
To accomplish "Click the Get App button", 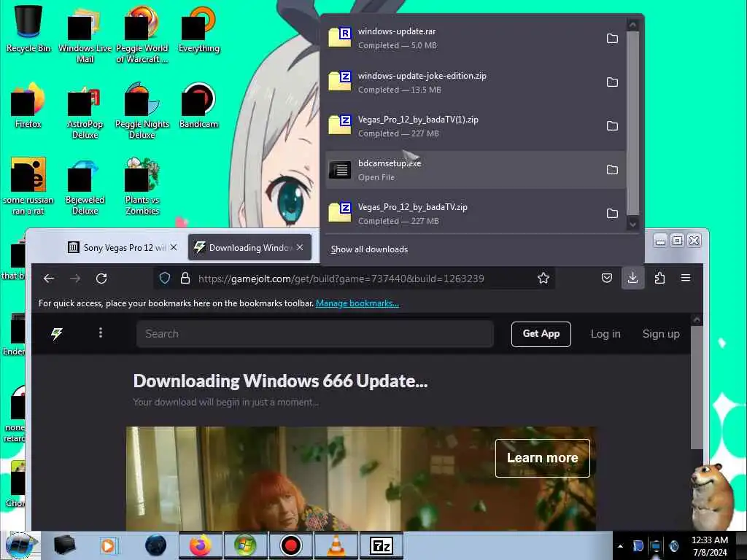I will coord(541,334).
